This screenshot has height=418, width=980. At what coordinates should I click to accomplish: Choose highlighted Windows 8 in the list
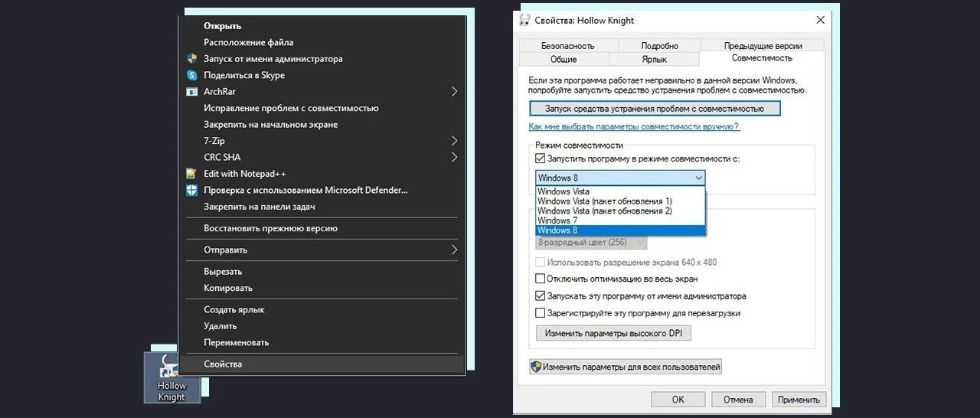point(620,230)
